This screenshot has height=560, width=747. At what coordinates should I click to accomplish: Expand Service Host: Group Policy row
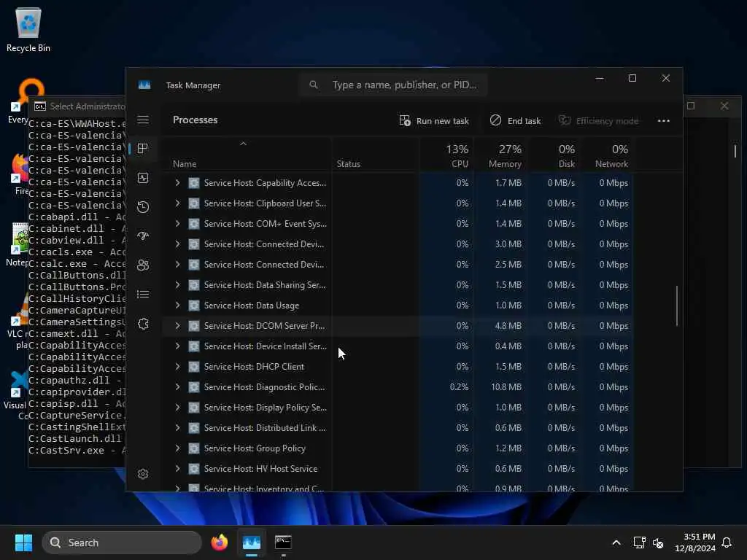(x=177, y=448)
